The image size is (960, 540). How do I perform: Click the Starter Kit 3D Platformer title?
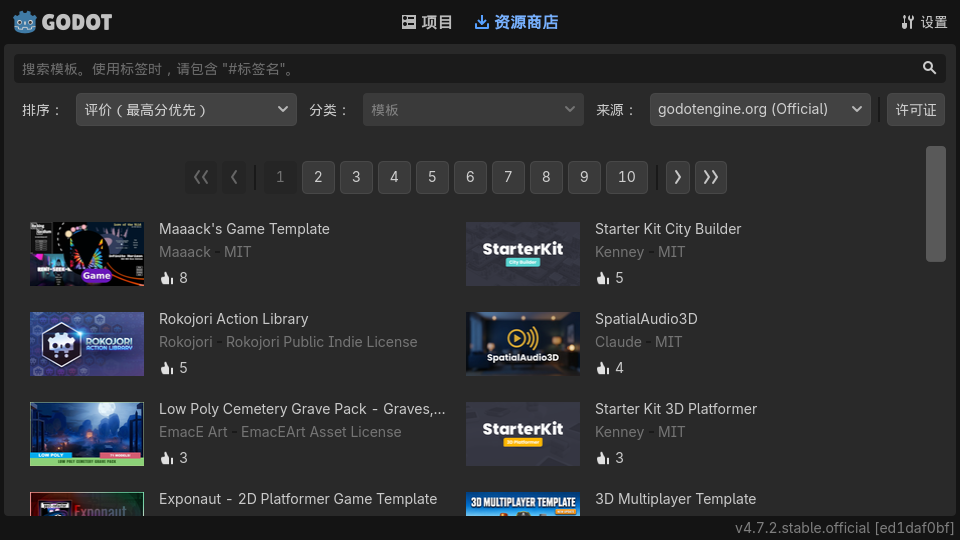[676, 409]
